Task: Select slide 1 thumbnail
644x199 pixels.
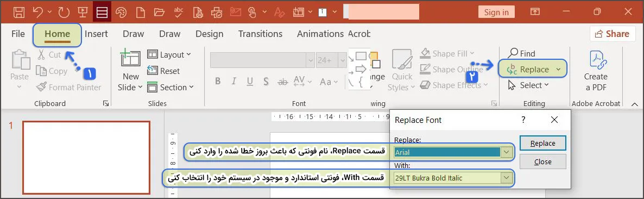Action: pyautogui.click(x=86, y=158)
